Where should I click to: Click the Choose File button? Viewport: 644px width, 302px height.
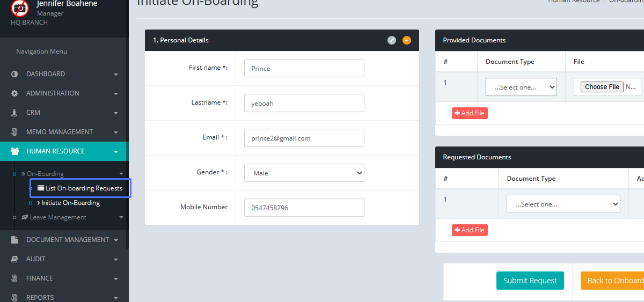click(602, 87)
